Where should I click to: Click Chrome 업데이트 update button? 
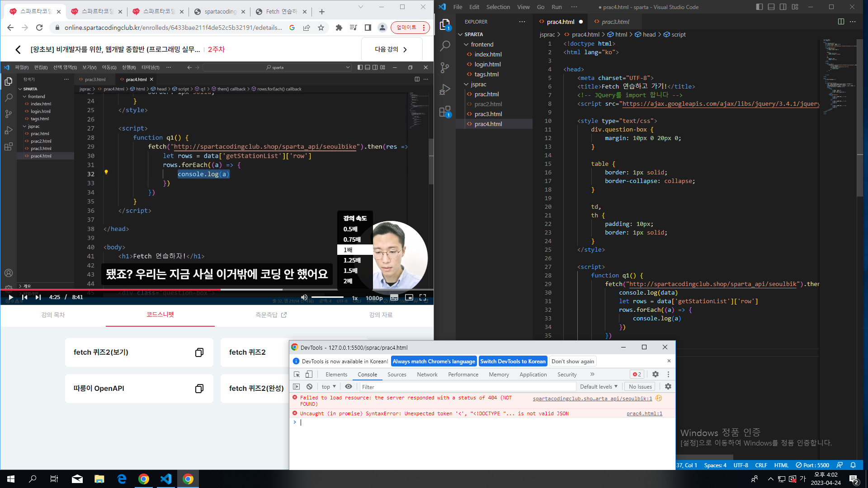click(410, 28)
